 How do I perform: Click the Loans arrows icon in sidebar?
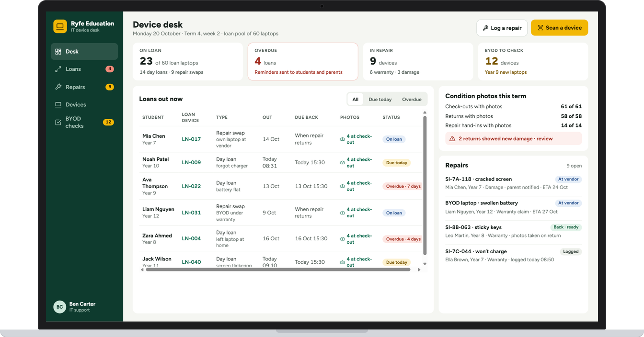[x=58, y=69]
